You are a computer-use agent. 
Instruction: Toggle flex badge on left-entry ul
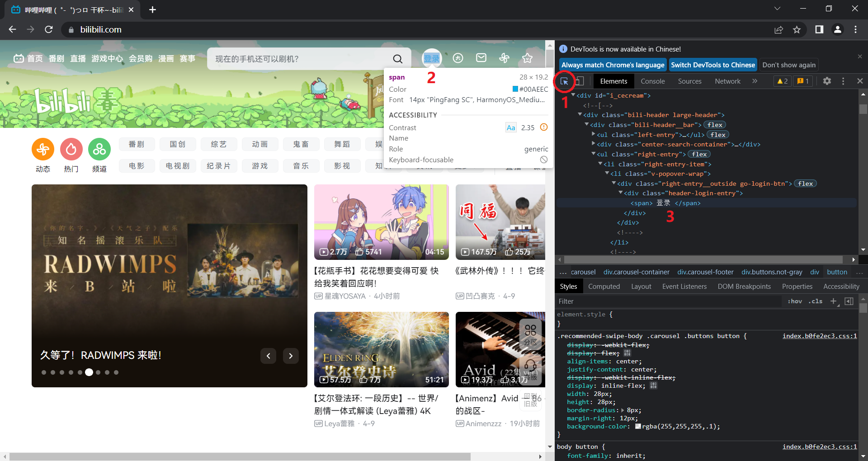717,135
